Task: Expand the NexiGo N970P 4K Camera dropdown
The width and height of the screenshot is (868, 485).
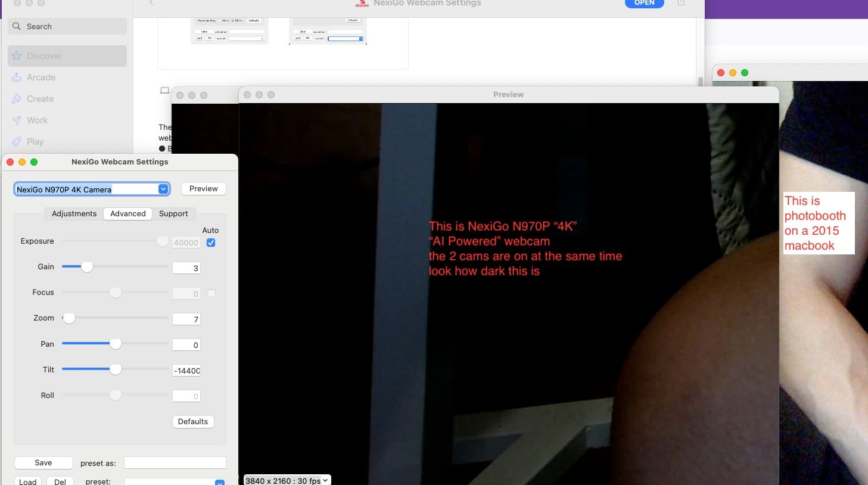Action: 163,189
